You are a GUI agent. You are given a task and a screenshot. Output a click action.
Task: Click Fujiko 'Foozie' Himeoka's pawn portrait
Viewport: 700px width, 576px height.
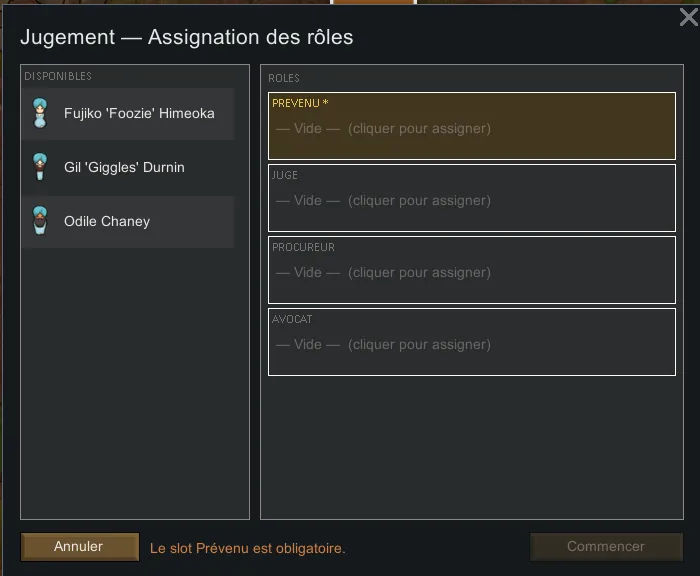[40, 113]
